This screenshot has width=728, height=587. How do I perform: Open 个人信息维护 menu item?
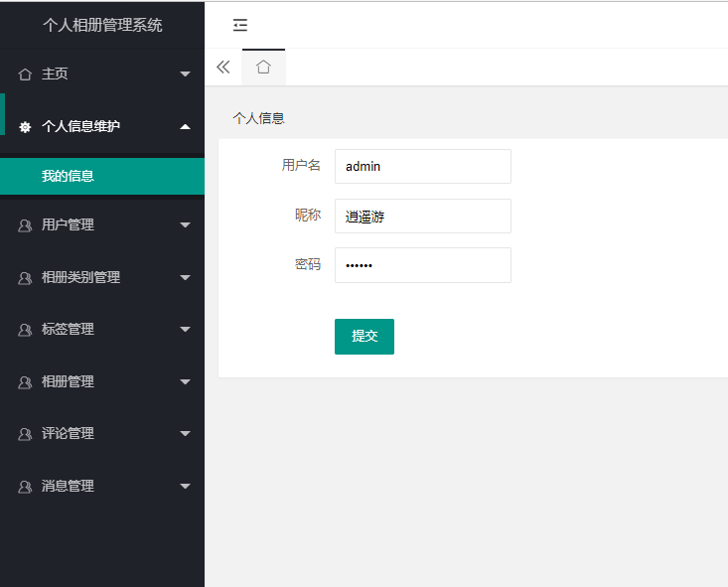click(x=102, y=126)
